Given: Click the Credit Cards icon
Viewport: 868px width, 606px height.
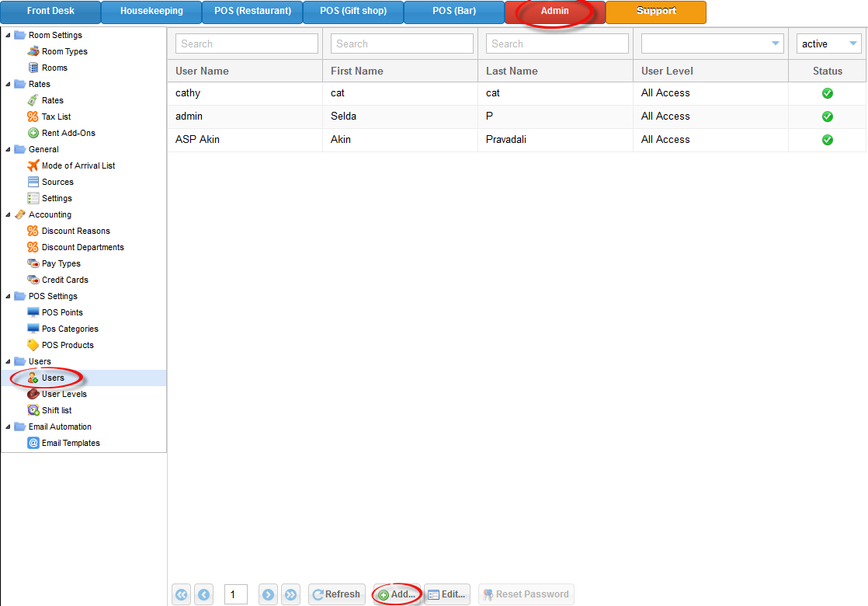Looking at the screenshot, I should tap(33, 280).
